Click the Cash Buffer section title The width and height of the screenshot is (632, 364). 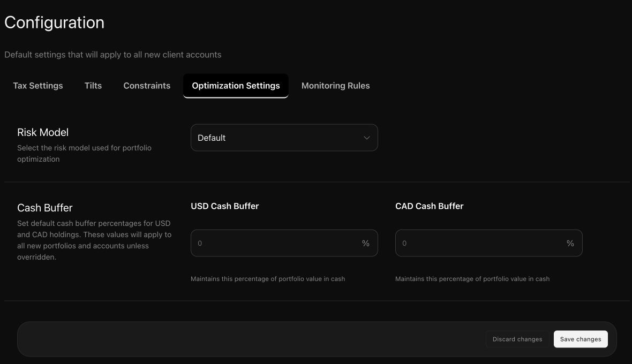tap(45, 208)
